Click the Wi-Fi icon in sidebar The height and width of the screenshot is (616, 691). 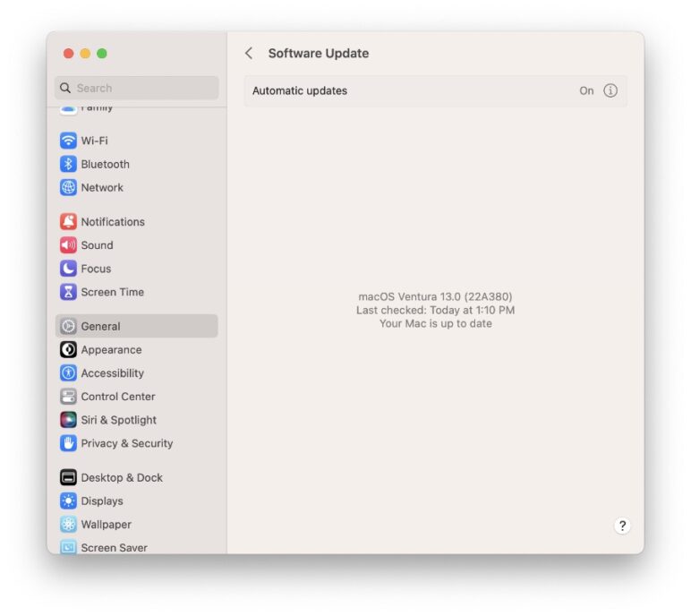coord(68,141)
